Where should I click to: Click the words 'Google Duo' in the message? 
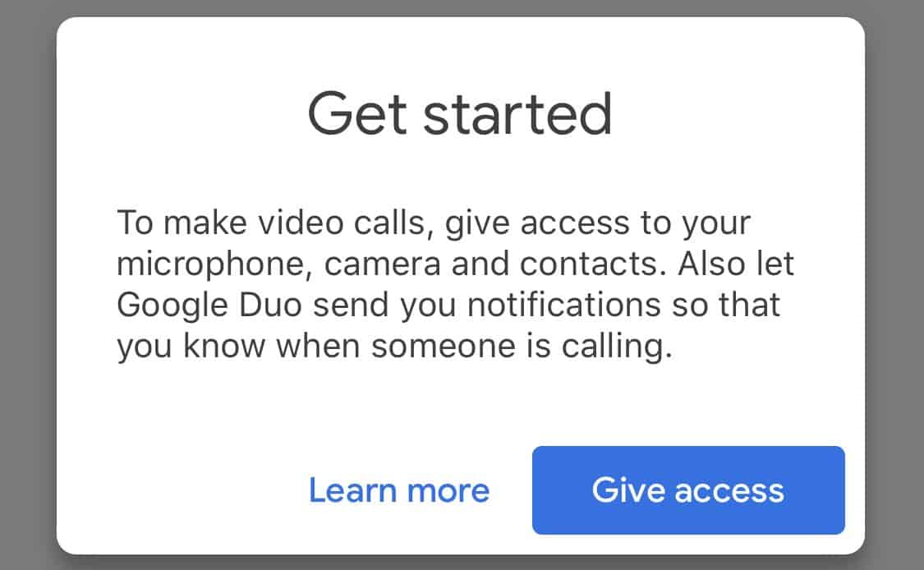[209, 306]
